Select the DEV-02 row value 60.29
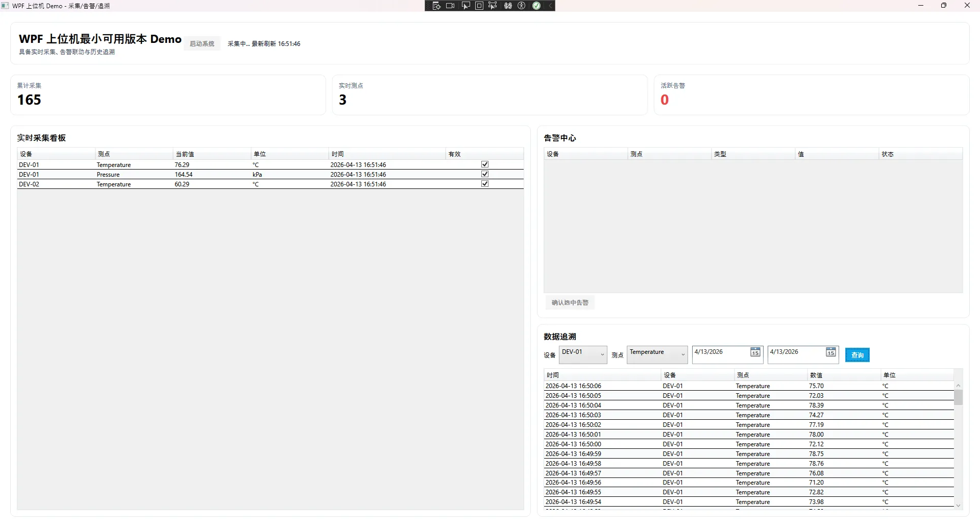Screen dimensions: 980x527 click(271, 184)
